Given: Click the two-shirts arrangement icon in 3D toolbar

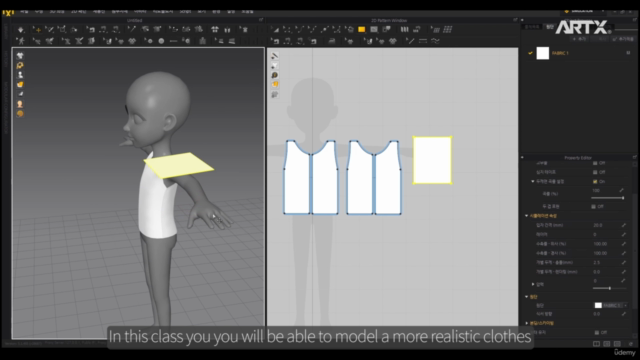Looking at the screenshot, I should pos(215,29).
